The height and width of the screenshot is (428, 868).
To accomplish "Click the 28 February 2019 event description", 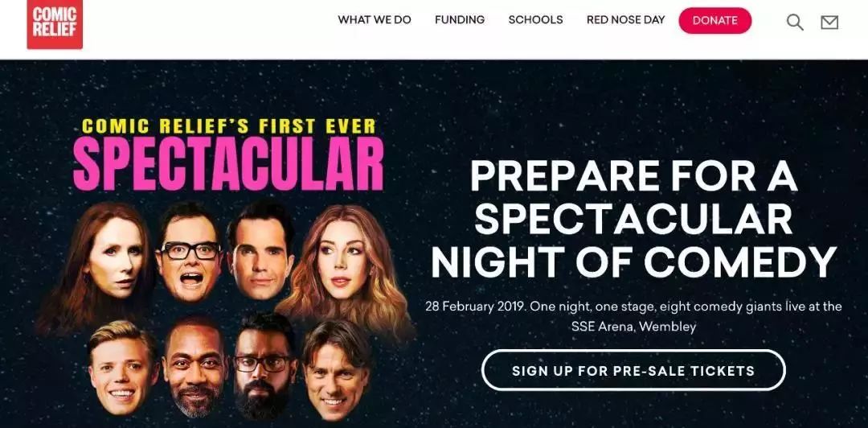I will pyautogui.click(x=633, y=316).
